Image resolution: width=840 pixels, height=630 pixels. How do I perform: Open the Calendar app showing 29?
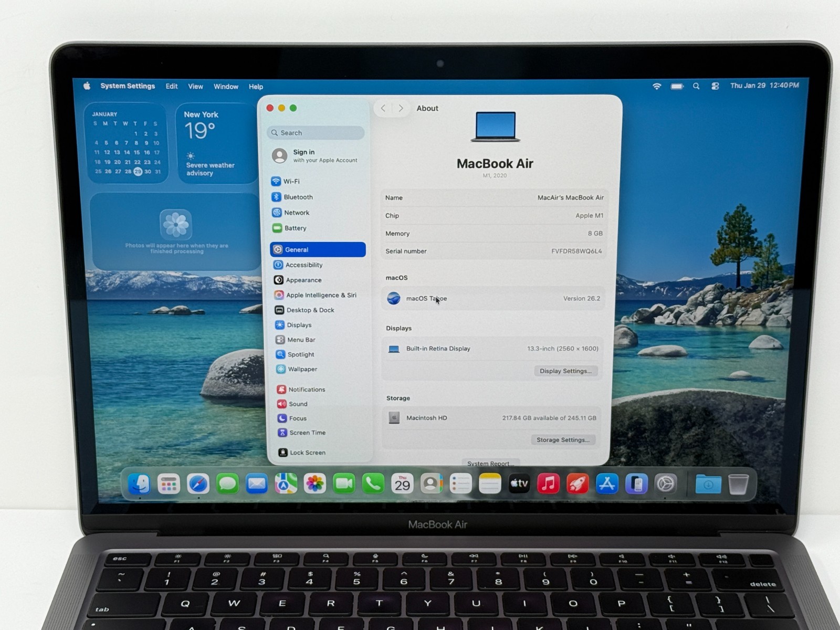click(x=402, y=484)
